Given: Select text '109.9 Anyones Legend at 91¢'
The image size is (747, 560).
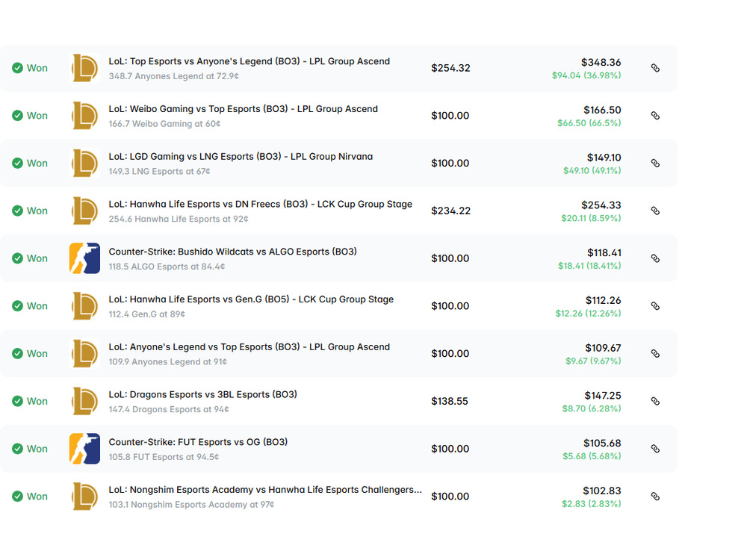Looking at the screenshot, I should point(167,362).
